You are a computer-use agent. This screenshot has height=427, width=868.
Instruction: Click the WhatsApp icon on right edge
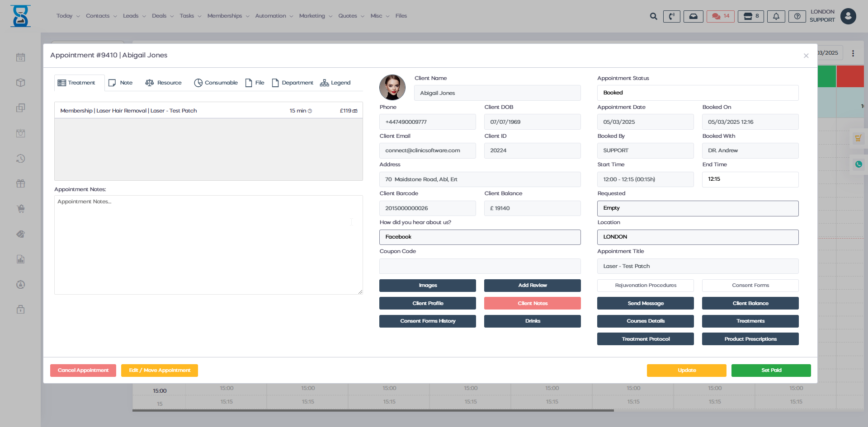point(858,164)
